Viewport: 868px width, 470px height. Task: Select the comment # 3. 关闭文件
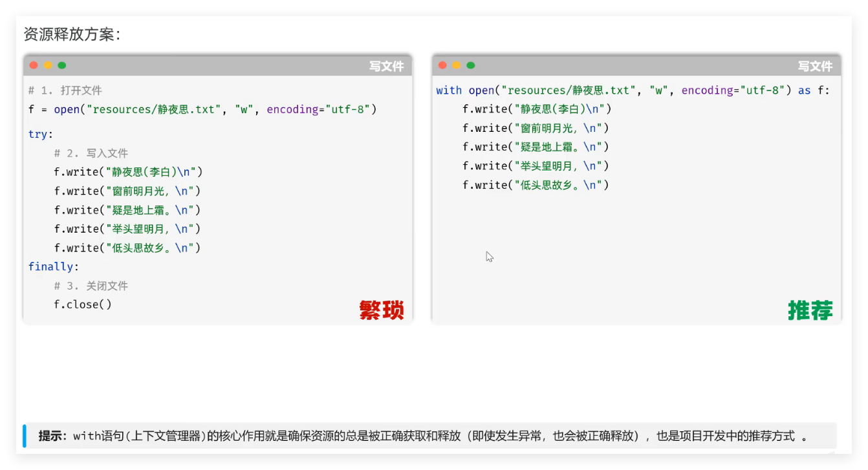point(91,286)
